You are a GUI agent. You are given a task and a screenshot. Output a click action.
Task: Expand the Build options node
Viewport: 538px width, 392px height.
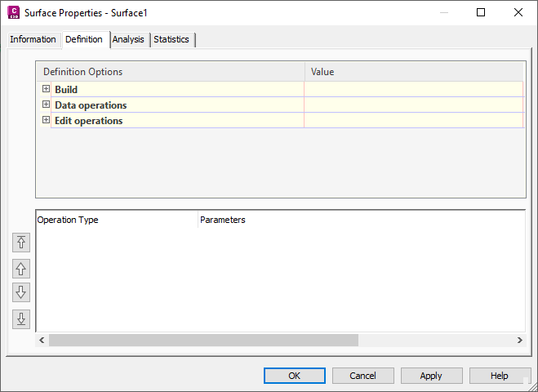coord(46,89)
